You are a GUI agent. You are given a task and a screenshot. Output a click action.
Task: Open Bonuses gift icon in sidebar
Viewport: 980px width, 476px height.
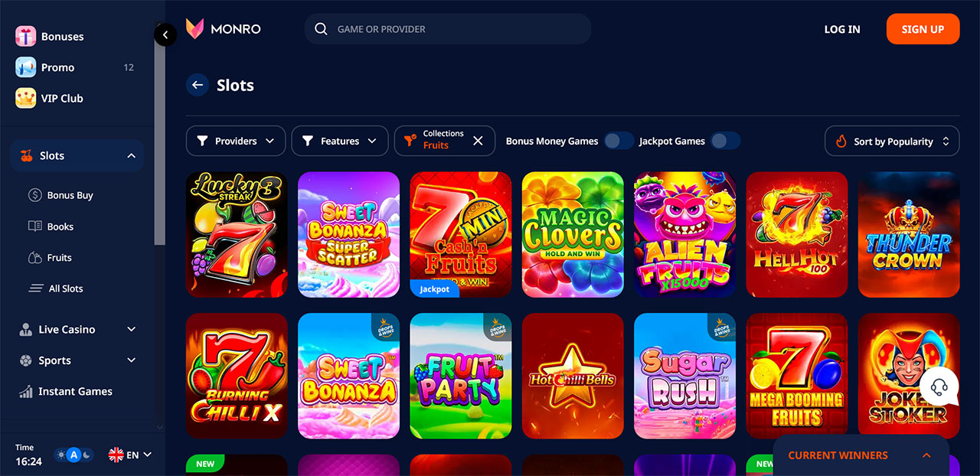click(x=26, y=36)
